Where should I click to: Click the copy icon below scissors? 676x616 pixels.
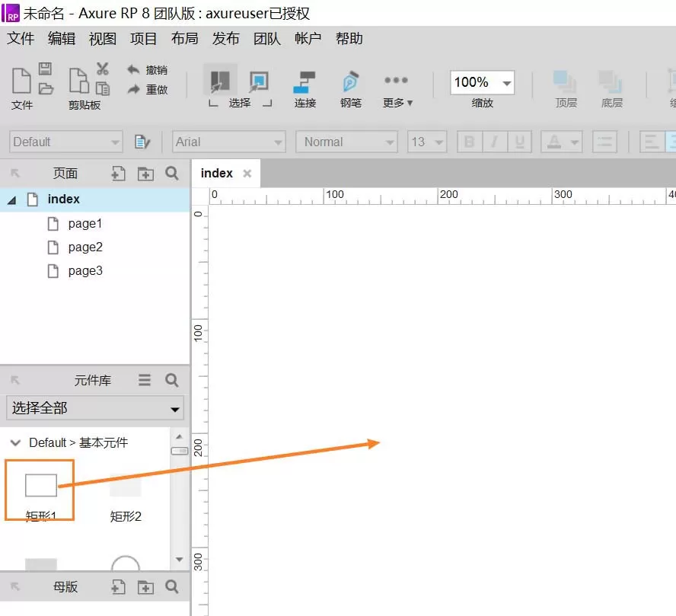coord(103,88)
